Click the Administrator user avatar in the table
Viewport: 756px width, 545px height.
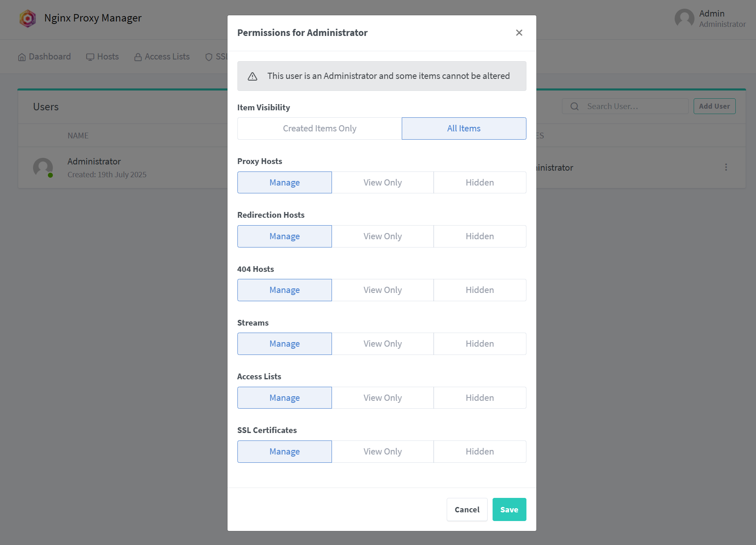click(x=43, y=168)
